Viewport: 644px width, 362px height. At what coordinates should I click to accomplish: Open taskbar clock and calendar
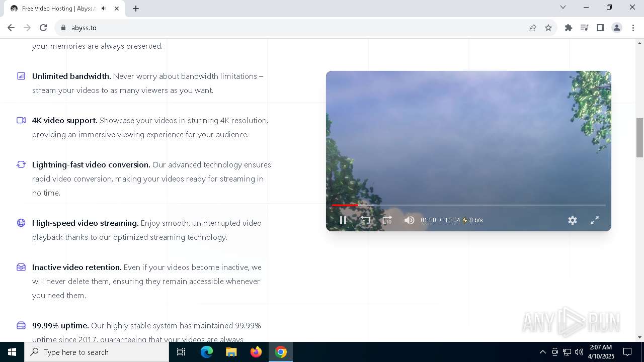point(601,352)
